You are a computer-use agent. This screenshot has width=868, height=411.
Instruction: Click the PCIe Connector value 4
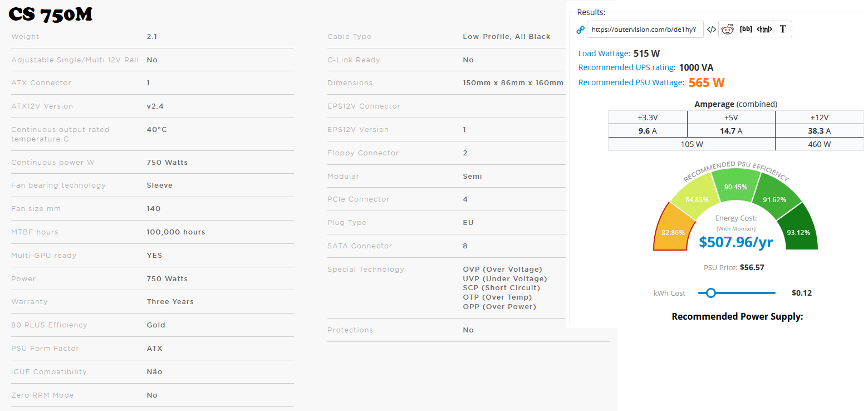[x=465, y=199]
